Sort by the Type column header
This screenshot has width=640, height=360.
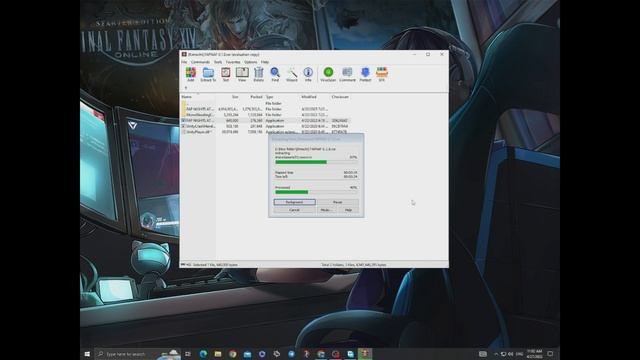click(282, 97)
